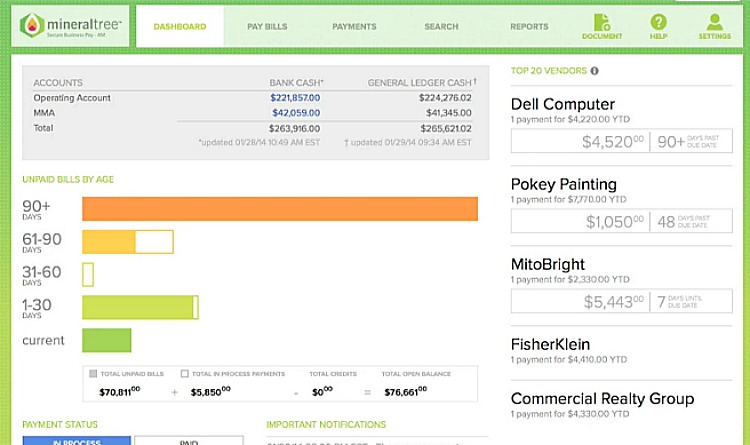Click the Top 20 Vendors heading
The width and height of the screenshot is (750, 445).
(x=549, y=71)
